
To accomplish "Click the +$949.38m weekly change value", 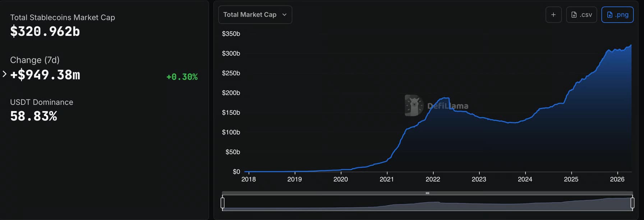I will pyautogui.click(x=45, y=75).
